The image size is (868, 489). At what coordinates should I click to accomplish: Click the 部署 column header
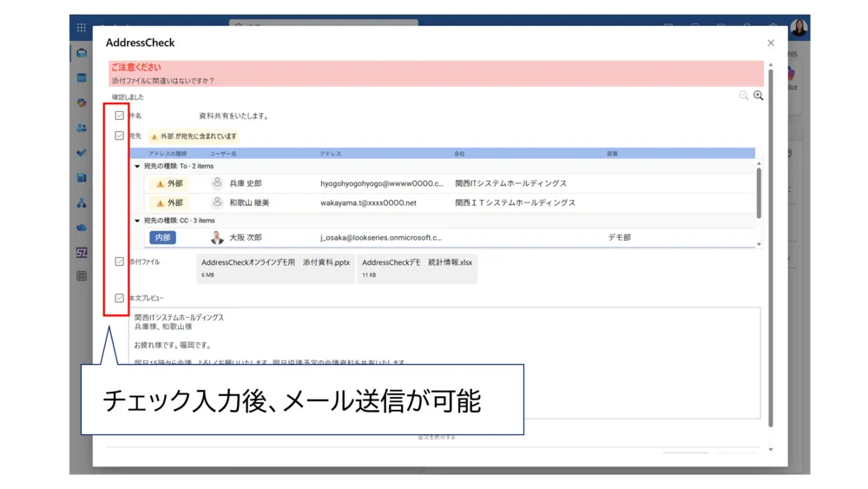point(612,154)
